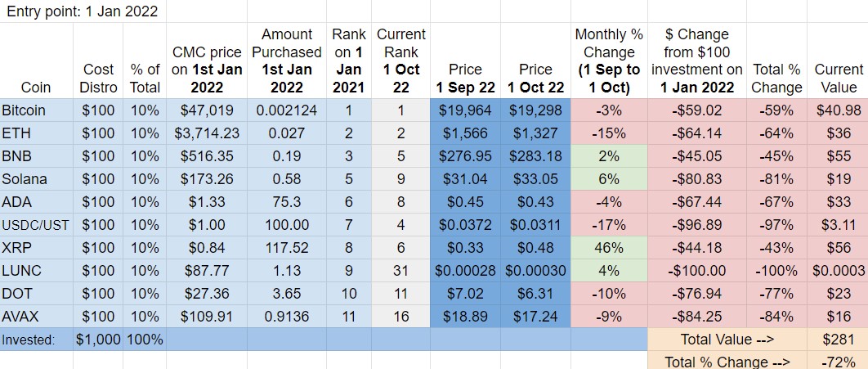Select Bitcoin's amount purchased 0.002124
Image resolution: width=868 pixels, height=369 pixels.
(x=287, y=110)
